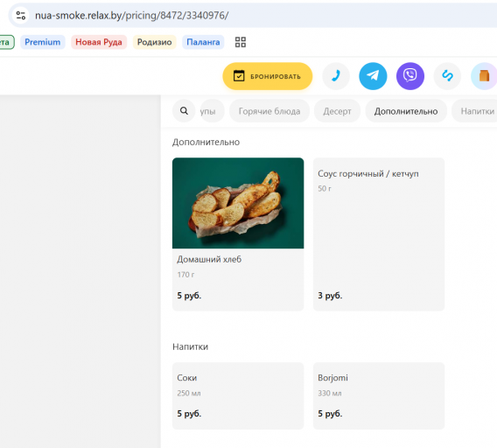This screenshot has width=497, height=448.
Task: Select the Горячие блюда category tab
Action: (269, 111)
